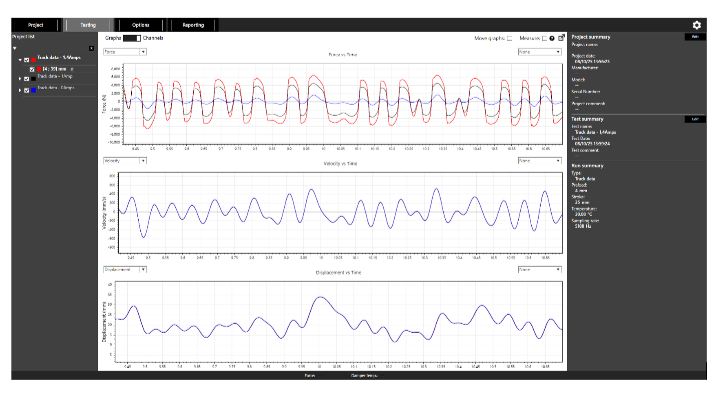The image size is (725, 406).
Task: Click the red color swatch of first track
Action: (x=35, y=59)
